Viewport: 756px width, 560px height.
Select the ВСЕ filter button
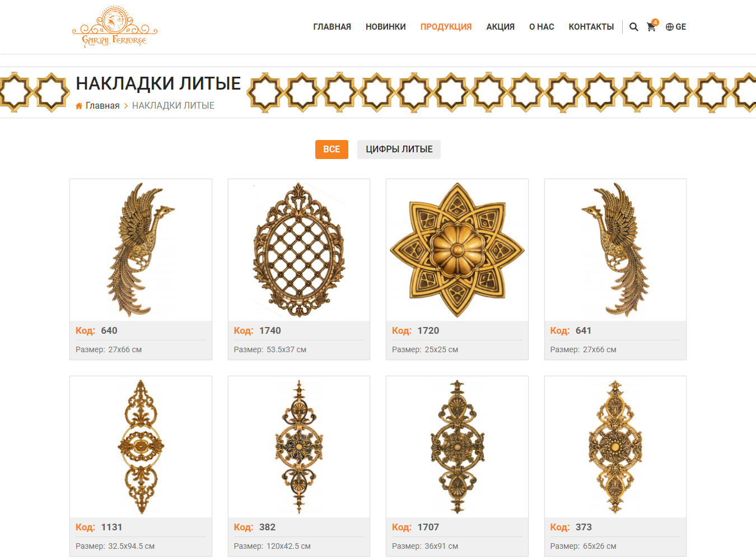tap(332, 150)
